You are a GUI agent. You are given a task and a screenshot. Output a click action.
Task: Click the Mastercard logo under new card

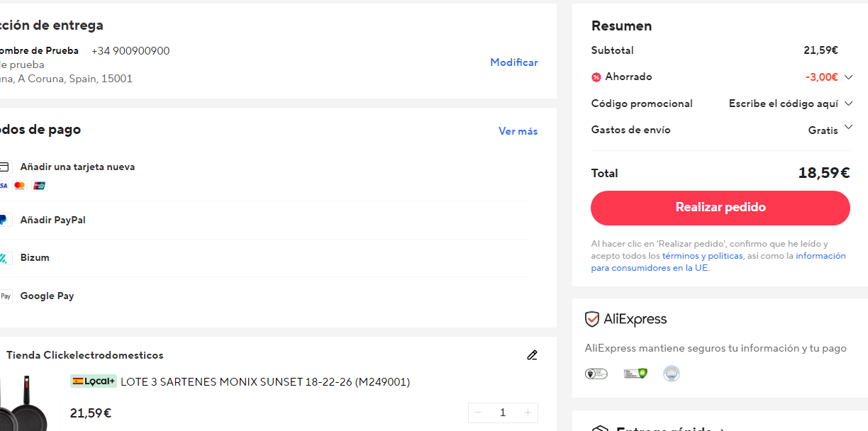pyautogui.click(x=20, y=186)
